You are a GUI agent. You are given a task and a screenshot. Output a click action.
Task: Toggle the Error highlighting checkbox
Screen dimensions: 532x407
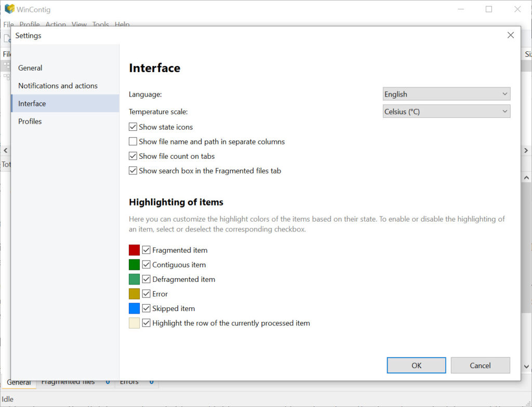pos(146,294)
